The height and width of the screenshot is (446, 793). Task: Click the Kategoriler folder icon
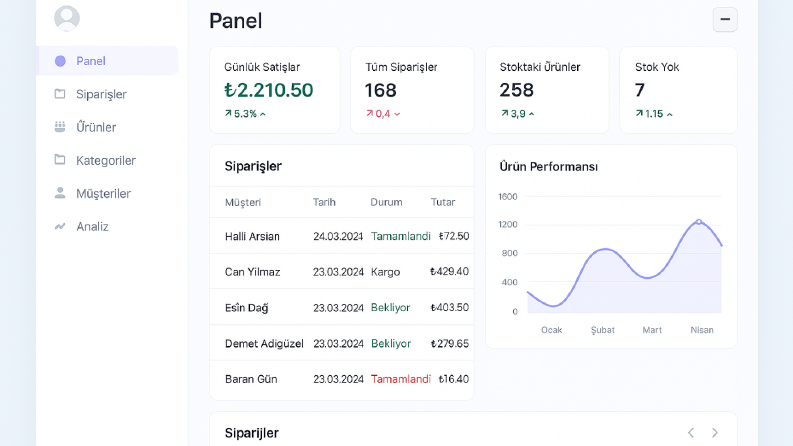coord(60,160)
